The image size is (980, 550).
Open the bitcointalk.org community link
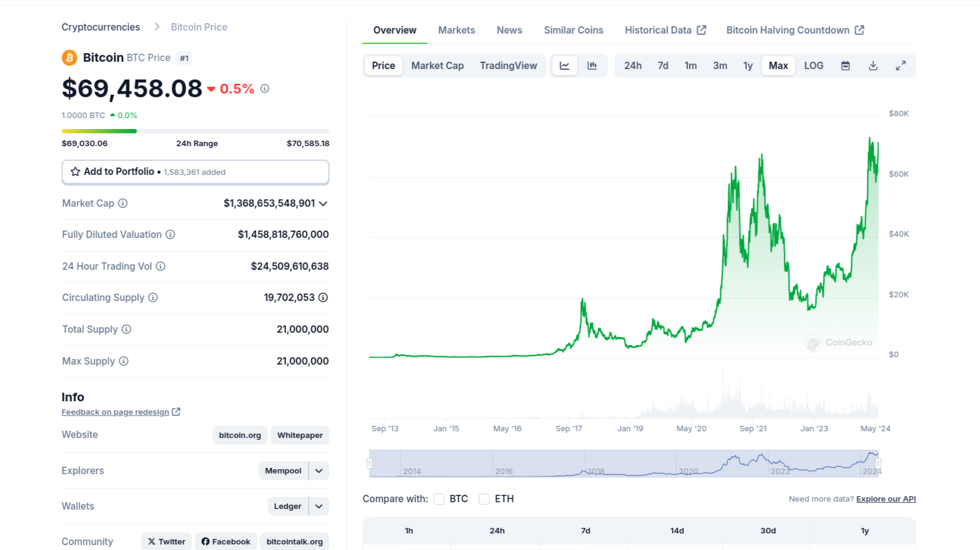(x=294, y=541)
